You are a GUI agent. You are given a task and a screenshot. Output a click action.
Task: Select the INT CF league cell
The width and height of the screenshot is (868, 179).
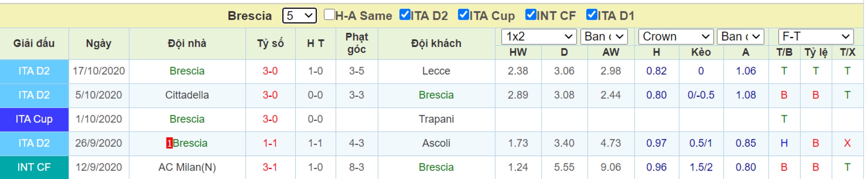coord(34,167)
